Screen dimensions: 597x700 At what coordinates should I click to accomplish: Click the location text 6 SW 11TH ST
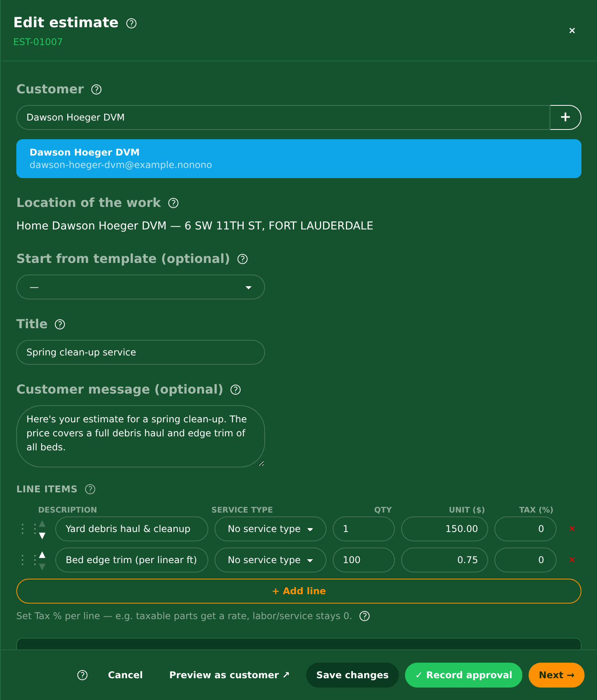click(x=225, y=226)
